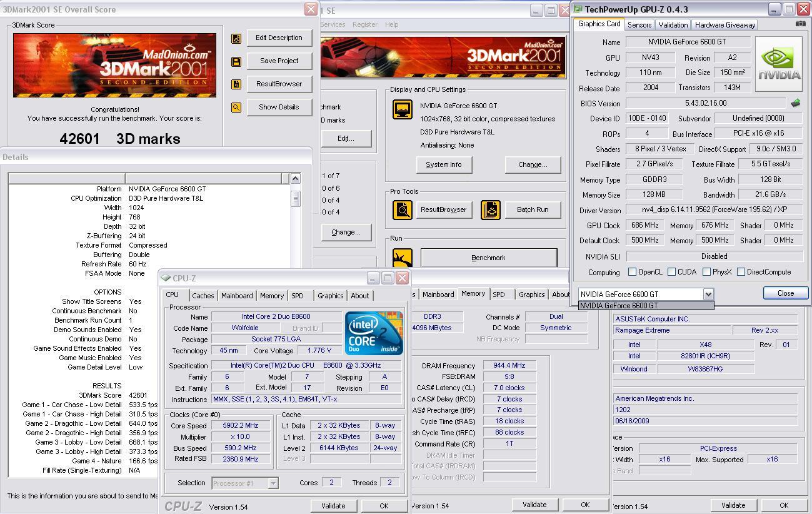Click the Batch Run button
This screenshot has height=514, width=812.
tap(533, 209)
